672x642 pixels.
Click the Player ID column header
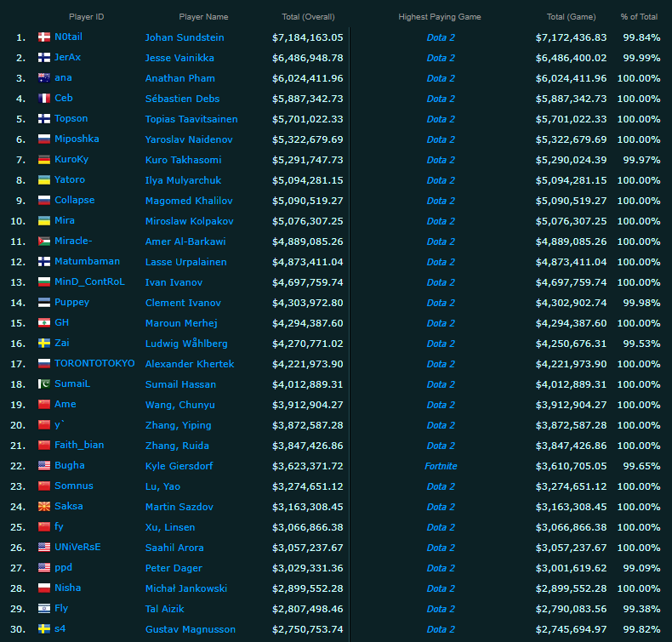pyautogui.click(x=87, y=17)
